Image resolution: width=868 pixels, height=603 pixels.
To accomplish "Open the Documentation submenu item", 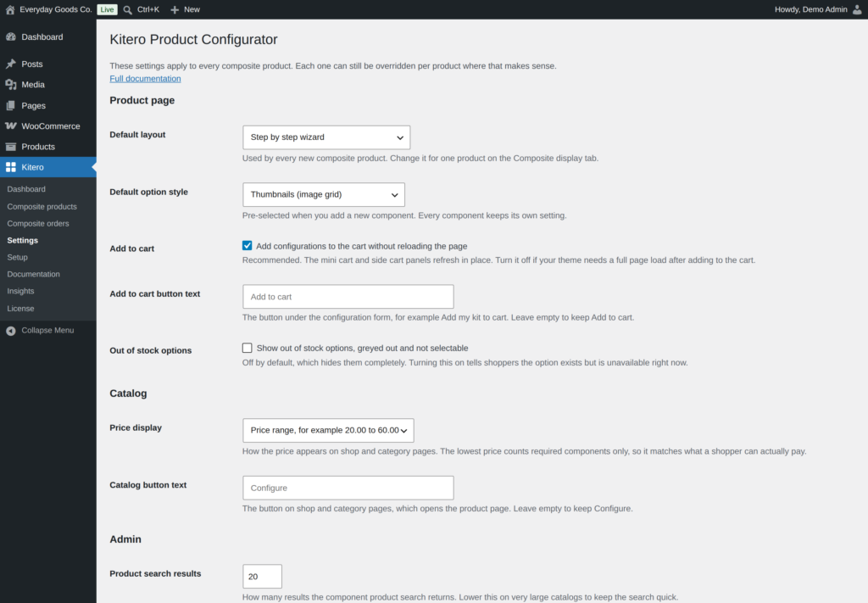I will click(33, 274).
